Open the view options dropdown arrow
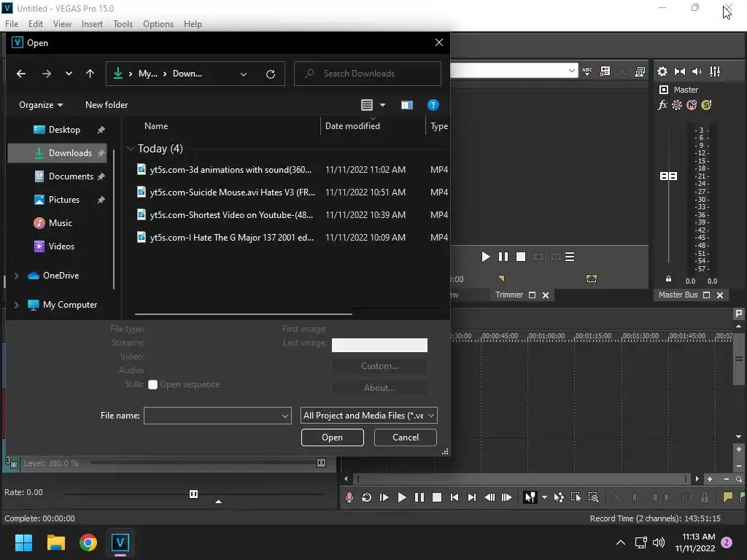Image resolution: width=747 pixels, height=560 pixels. pos(382,105)
